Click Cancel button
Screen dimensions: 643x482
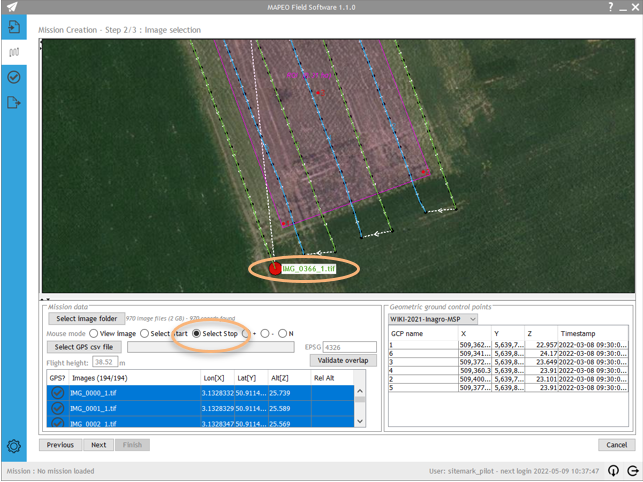616,445
